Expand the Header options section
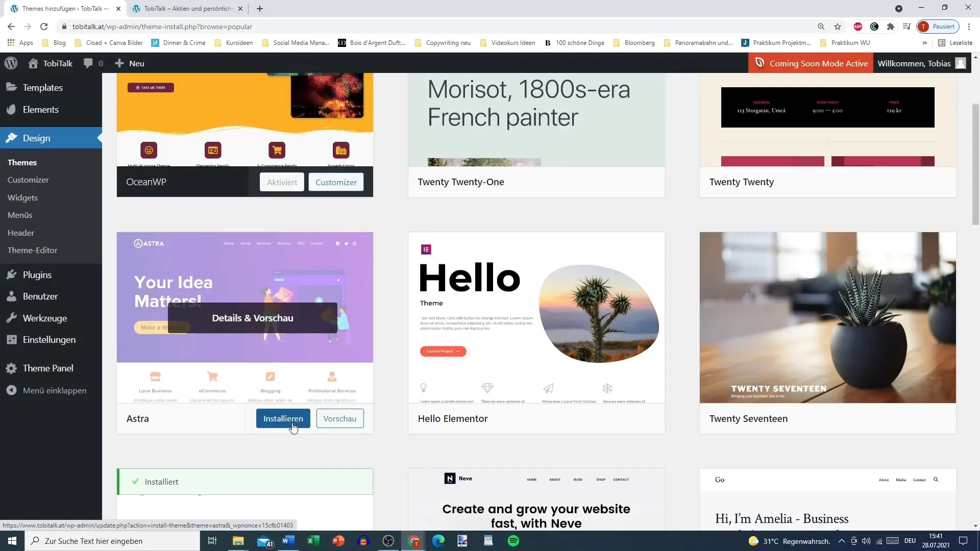Viewport: 980px width, 551px height. click(20, 232)
